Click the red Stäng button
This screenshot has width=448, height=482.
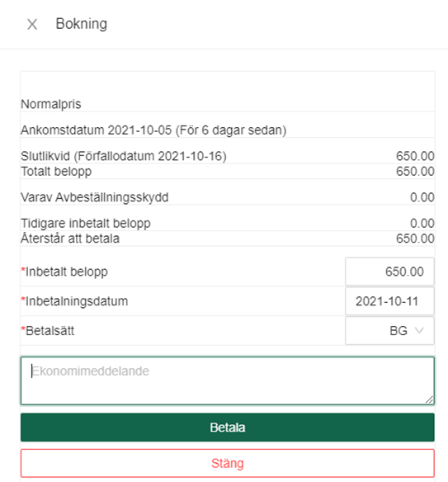[228, 463]
